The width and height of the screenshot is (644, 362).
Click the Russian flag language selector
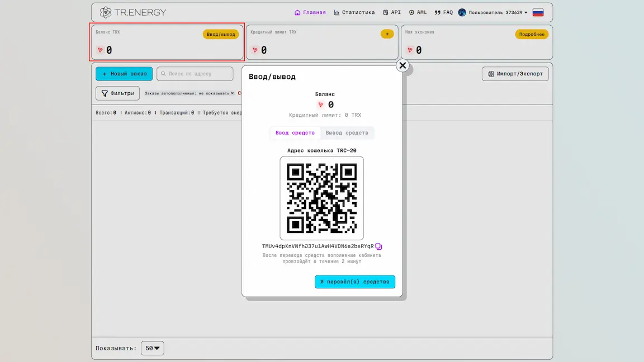coord(538,12)
